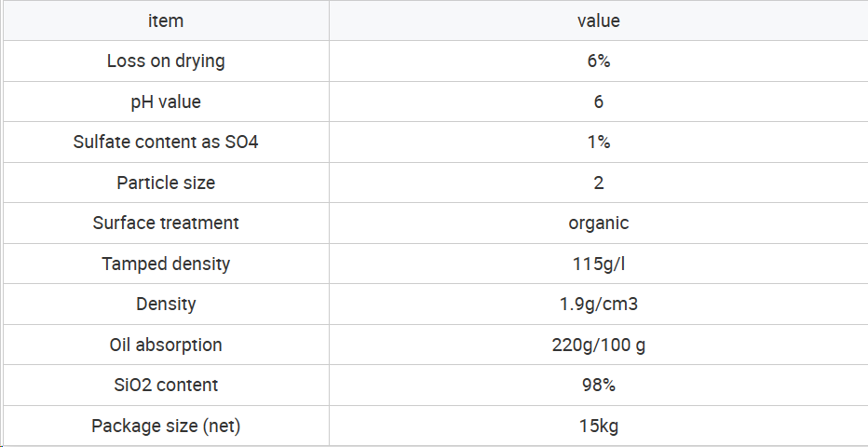
Task: Select the 115g/l value
Action: tap(599, 264)
